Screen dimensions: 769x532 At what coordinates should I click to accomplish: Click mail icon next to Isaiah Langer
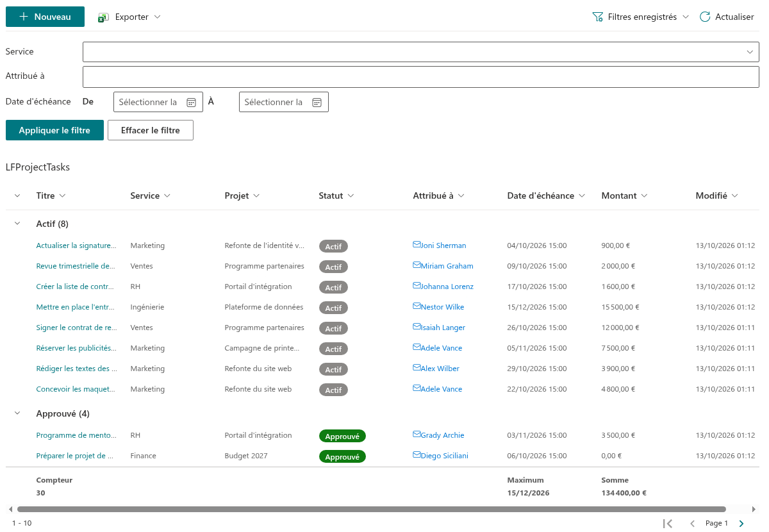point(417,327)
